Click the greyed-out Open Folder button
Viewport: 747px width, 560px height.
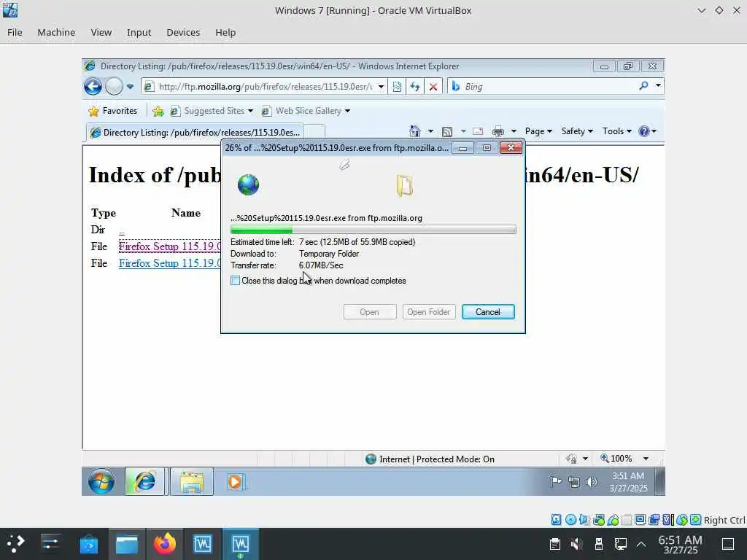click(429, 312)
